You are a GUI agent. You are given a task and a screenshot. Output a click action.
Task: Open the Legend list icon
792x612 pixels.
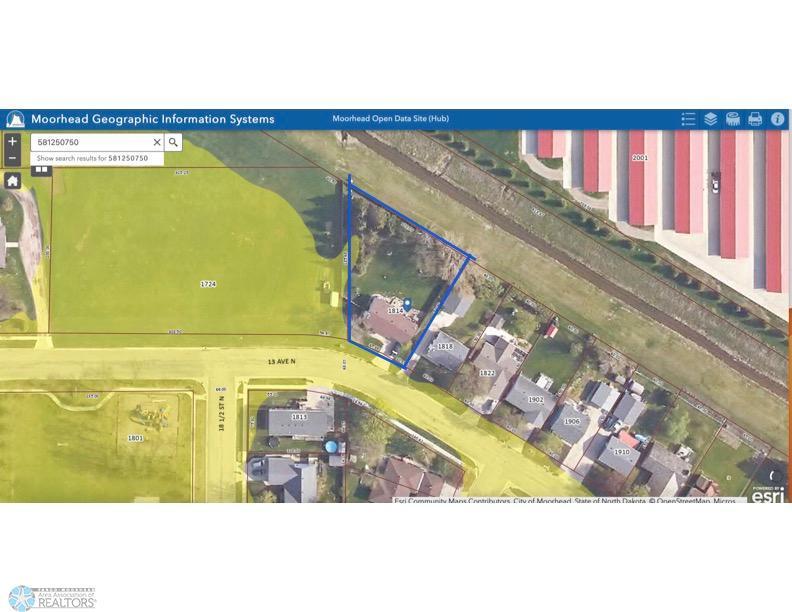(688, 119)
